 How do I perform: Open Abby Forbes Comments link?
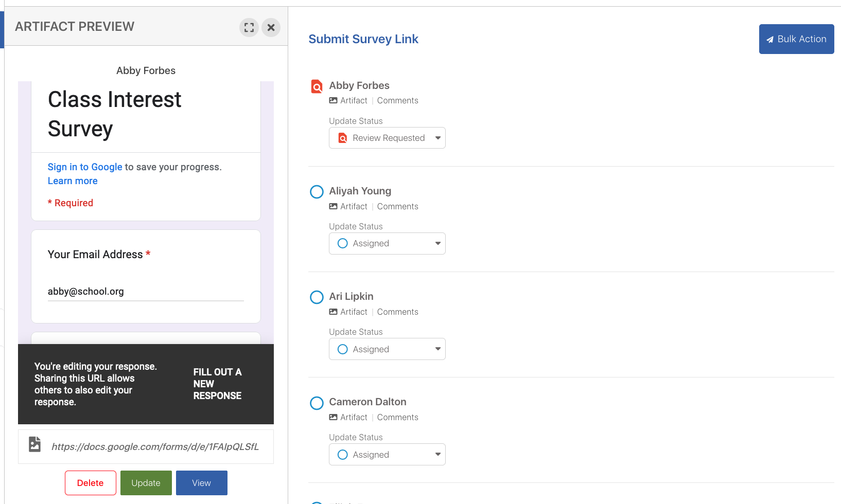click(x=397, y=100)
